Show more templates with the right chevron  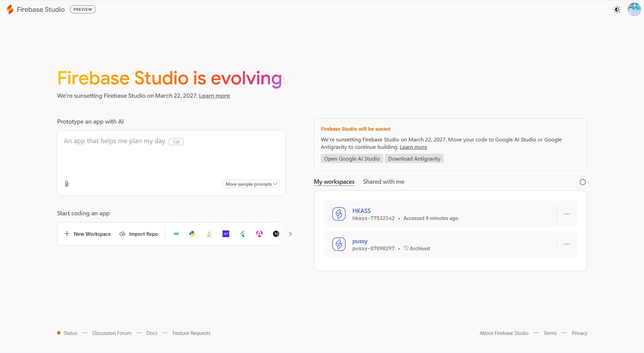click(x=290, y=234)
